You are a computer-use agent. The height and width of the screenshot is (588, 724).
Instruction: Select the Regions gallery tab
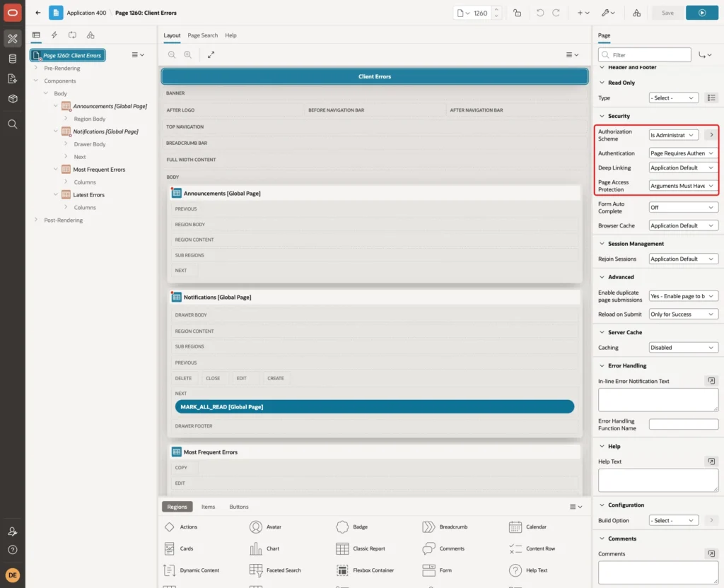click(177, 506)
